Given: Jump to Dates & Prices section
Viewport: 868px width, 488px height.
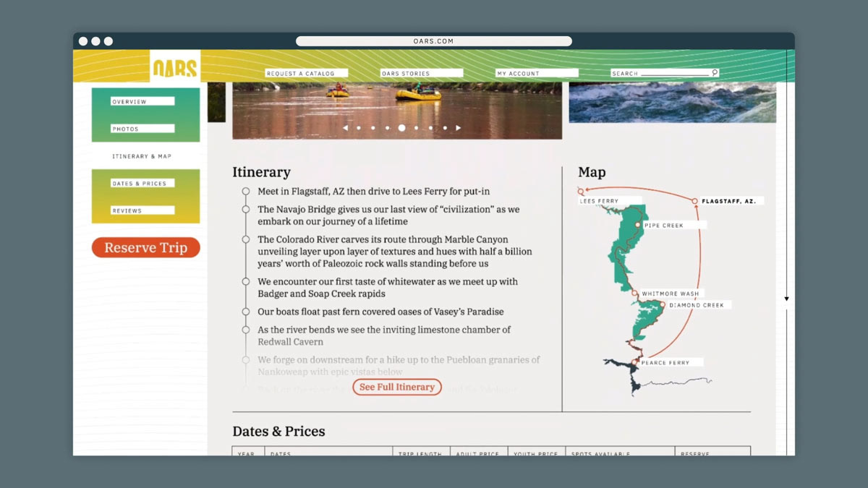Looking at the screenshot, I should 142,184.
